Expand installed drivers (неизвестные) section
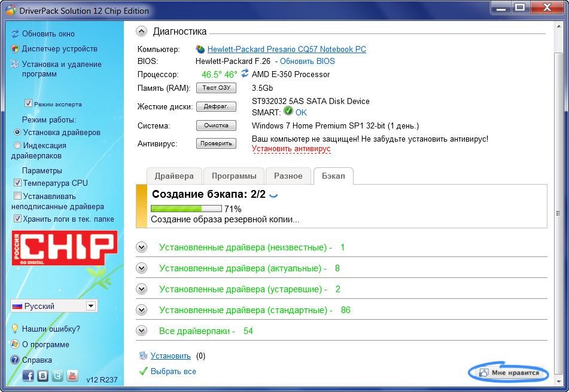 [142, 247]
